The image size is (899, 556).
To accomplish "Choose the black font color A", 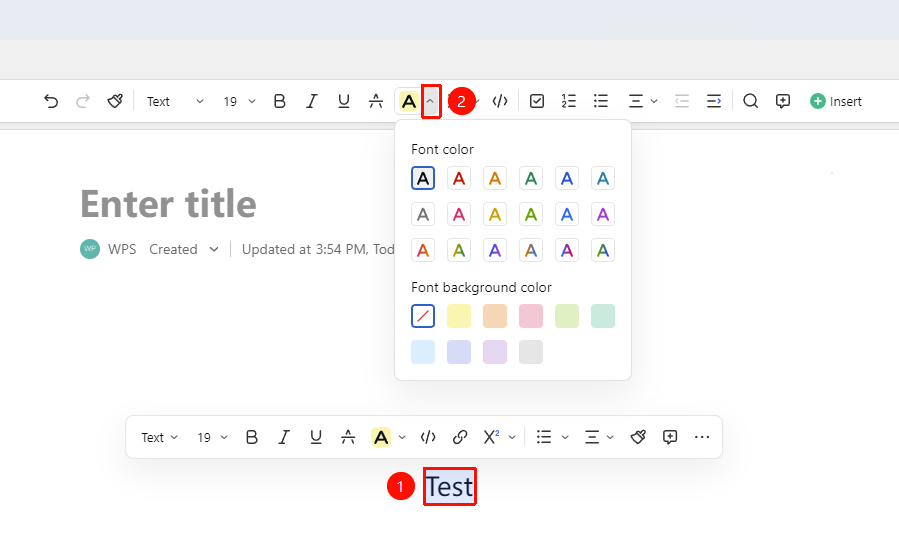I will point(423,178).
